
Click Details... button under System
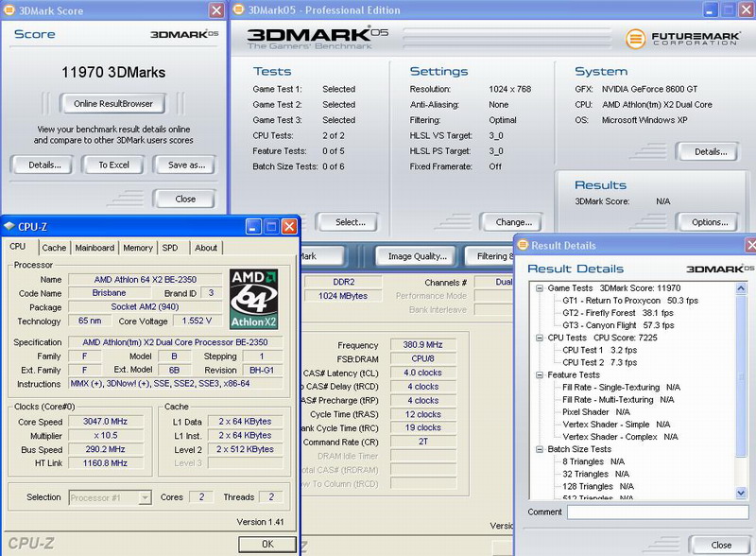(708, 151)
